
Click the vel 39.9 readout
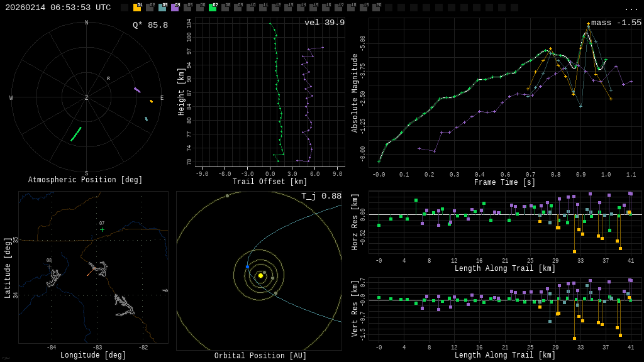(324, 23)
